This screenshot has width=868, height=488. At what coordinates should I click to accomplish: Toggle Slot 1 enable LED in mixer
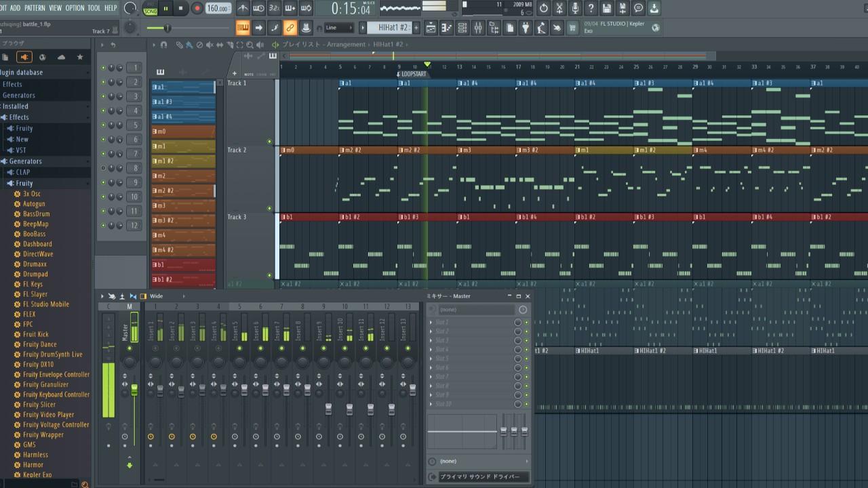tap(526, 322)
